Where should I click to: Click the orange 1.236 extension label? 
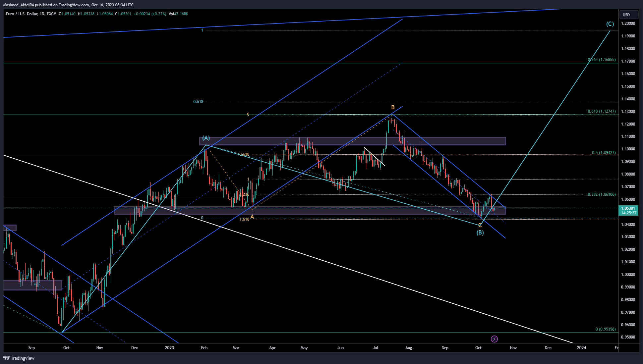click(x=244, y=194)
